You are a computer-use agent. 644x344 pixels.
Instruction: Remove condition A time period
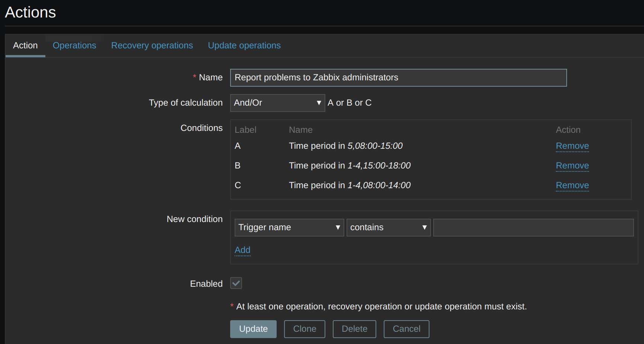click(x=572, y=146)
